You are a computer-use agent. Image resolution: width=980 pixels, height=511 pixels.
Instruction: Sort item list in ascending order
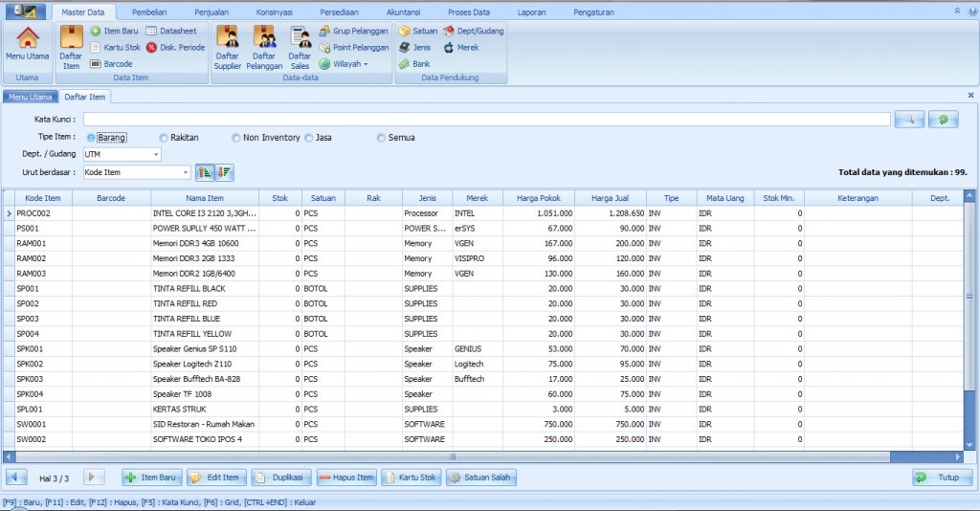205,172
